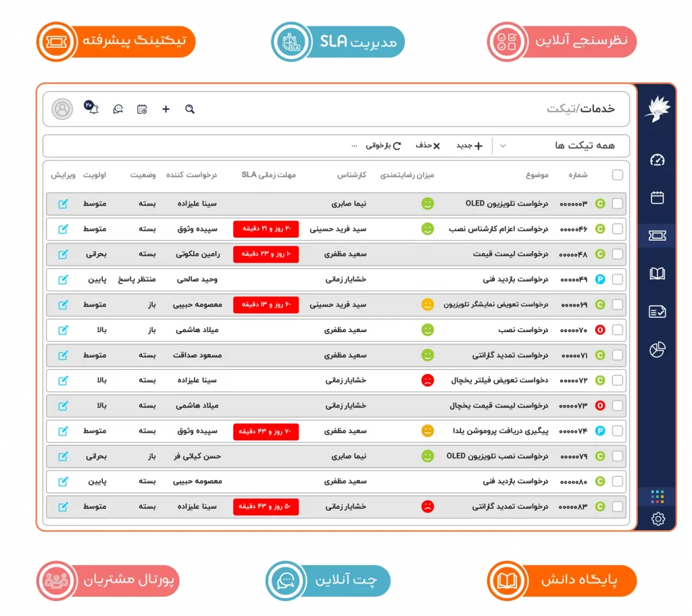Check the checkbox for ticket ۰۰۰۰۴۸
The height and width of the screenshot is (616, 692).
click(617, 254)
